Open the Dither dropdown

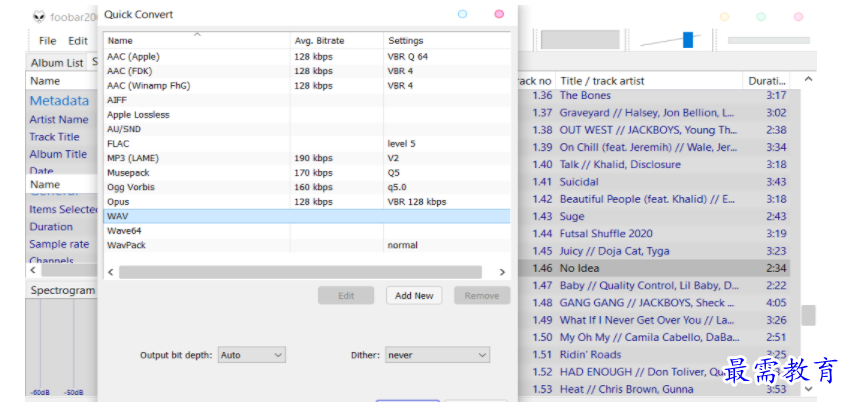tap(437, 355)
